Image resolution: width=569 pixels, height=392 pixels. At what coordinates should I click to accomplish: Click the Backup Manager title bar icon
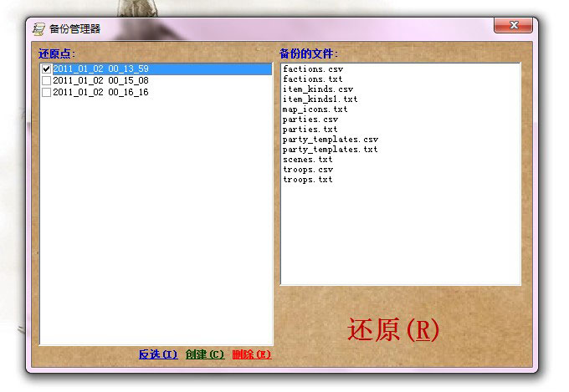(x=38, y=28)
